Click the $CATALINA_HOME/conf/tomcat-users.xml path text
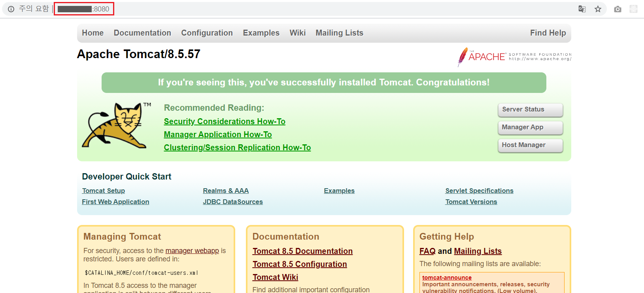This screenshot has height=293, width=644. point(141,273)
